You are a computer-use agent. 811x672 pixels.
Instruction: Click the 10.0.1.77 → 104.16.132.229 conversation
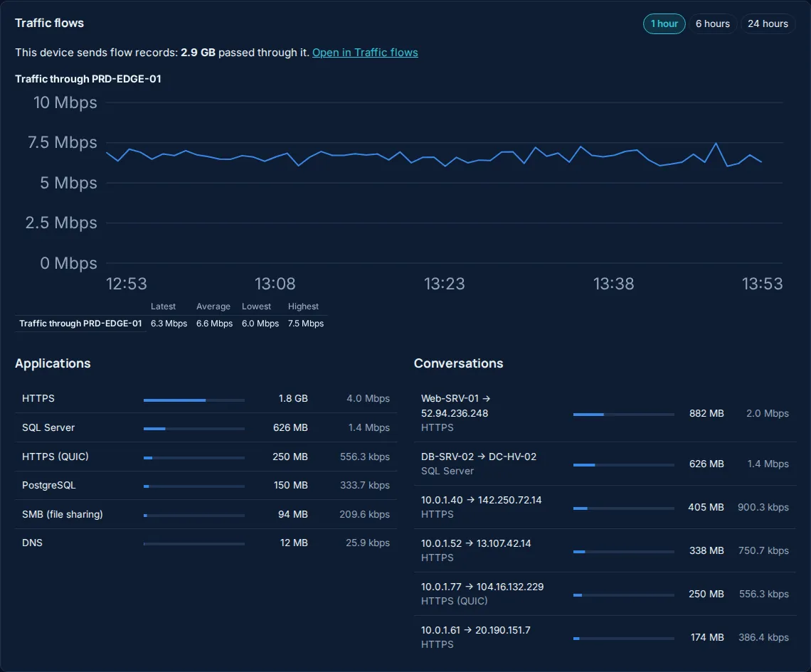pos(482,587)
